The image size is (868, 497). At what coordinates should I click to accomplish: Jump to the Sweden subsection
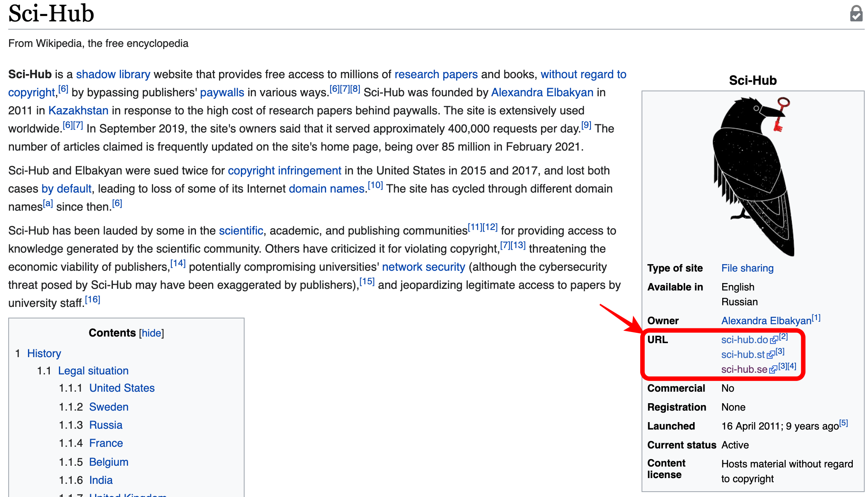[109, 407]
